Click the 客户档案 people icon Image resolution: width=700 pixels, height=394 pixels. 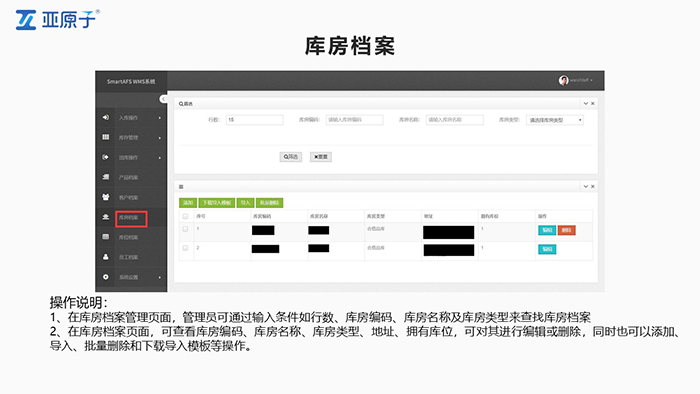[x=106, y=197]
